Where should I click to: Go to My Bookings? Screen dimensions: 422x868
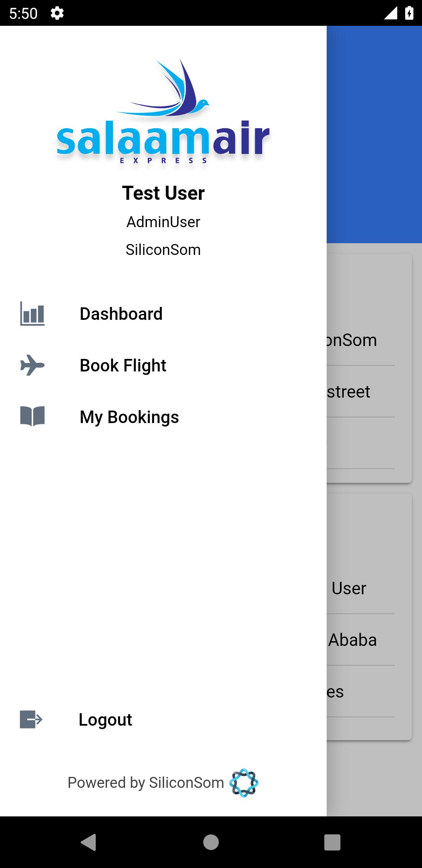(129, 417)
